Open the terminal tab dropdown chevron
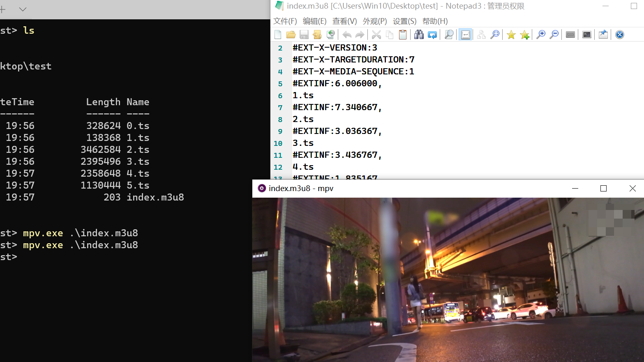The height and width of the screenshot is (362, 644). [x=22, y=9]
